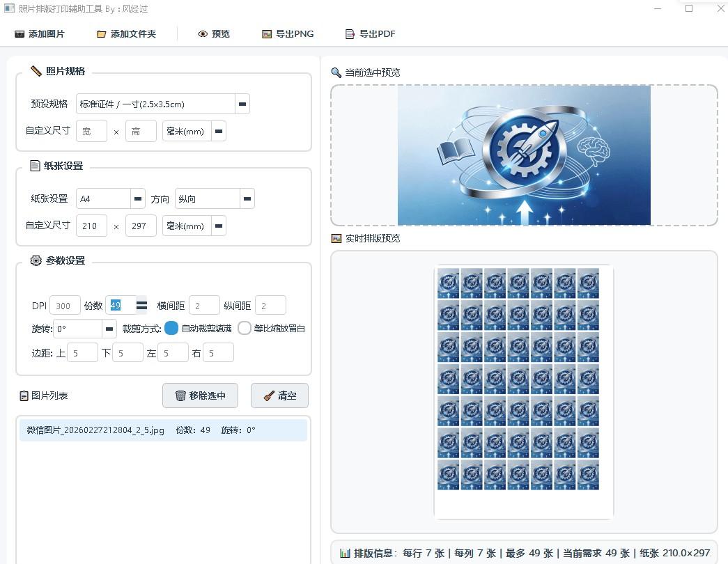The height and width of the screenshot is (564, 728).
Task: Click the 添加文件夹 folder icon
Action: (x=102, y=34)
